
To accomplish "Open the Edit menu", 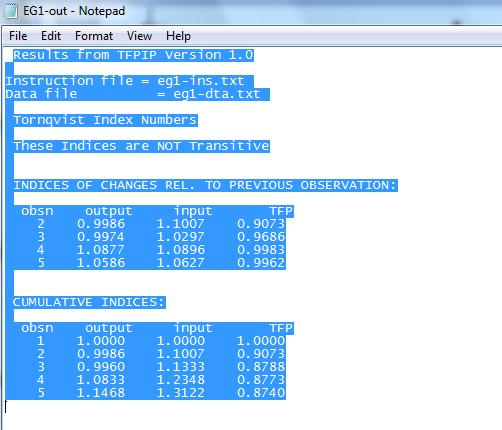I will tap(51, 36).
